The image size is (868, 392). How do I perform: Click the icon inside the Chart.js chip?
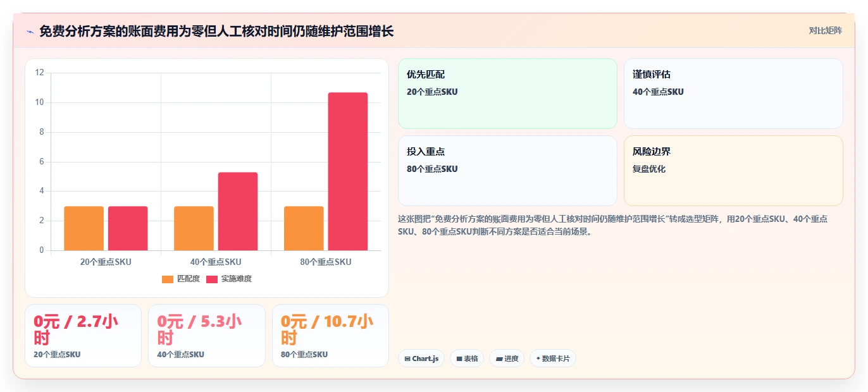point(407,358)
